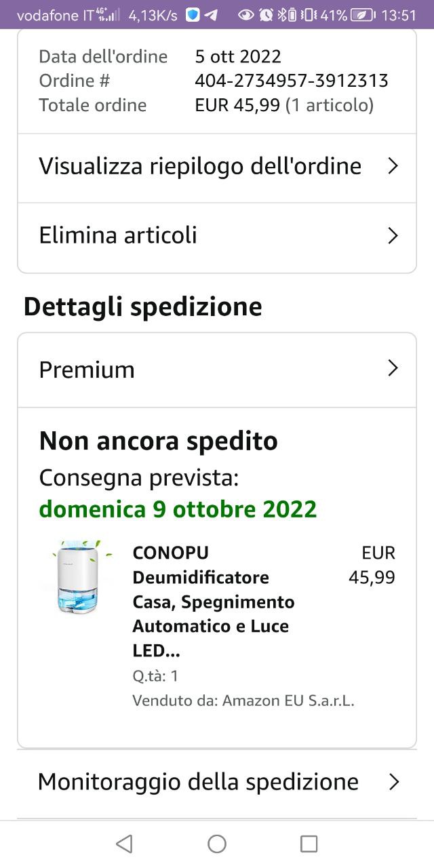This screenshot has height=868, width=434.
Task: Open the dehumidifier product thumbnail image
Action: [78, 578]
